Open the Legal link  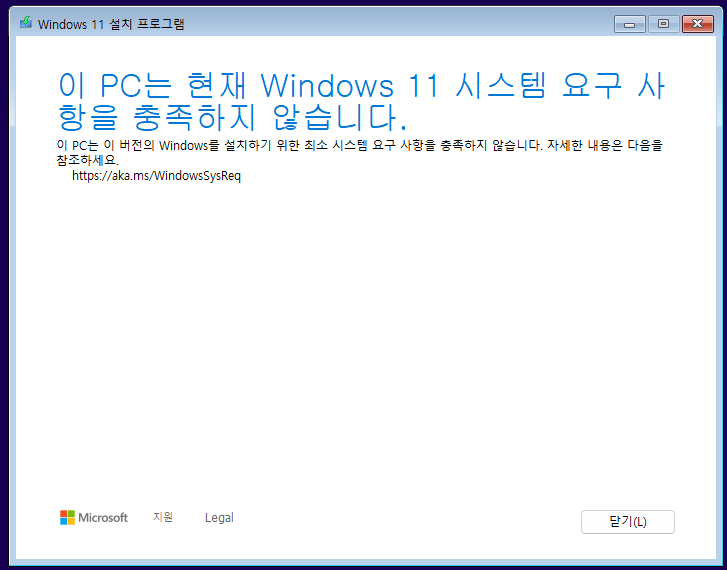pyautogui.click(x=219, y=518)
